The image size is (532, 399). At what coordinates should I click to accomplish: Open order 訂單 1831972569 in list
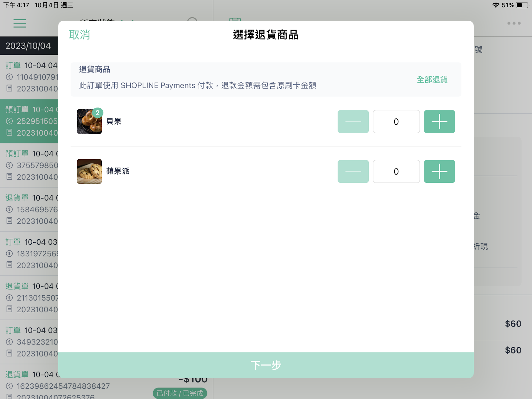point(29,254)
